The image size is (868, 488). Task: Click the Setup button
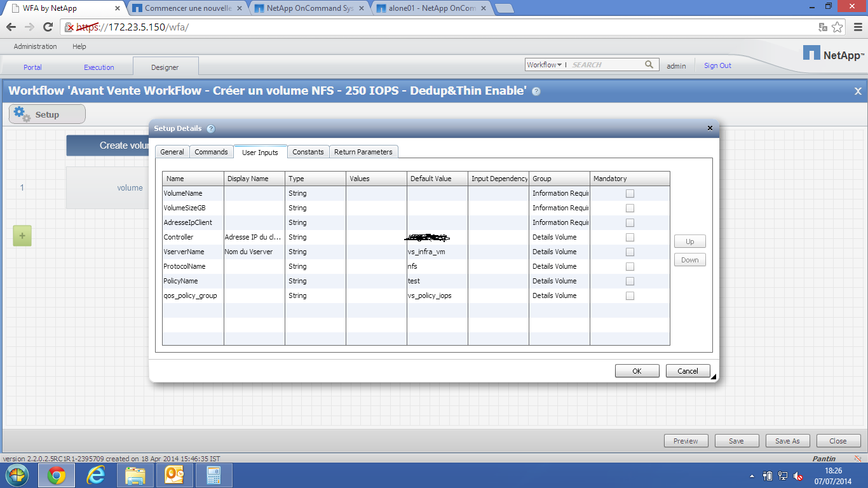[47, 114]
